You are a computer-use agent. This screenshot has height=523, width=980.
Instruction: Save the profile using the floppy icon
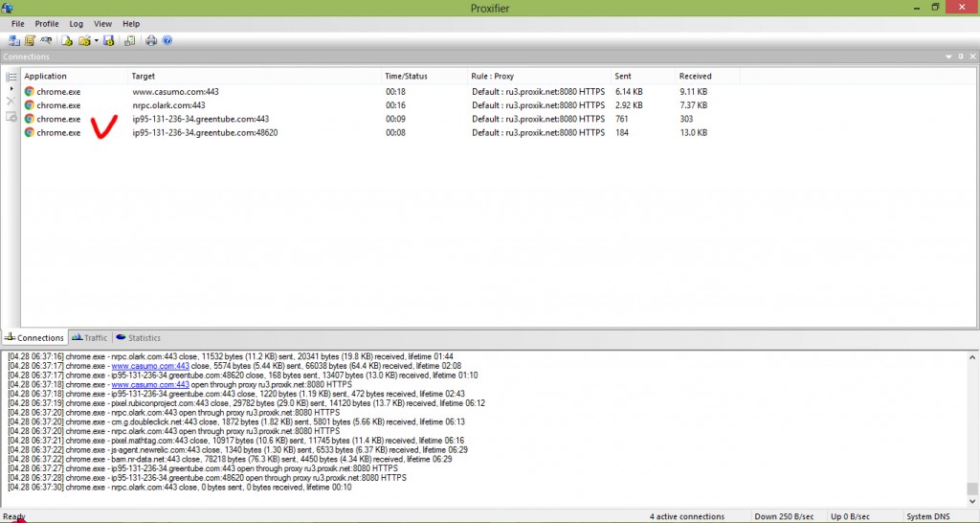(109, 40)
